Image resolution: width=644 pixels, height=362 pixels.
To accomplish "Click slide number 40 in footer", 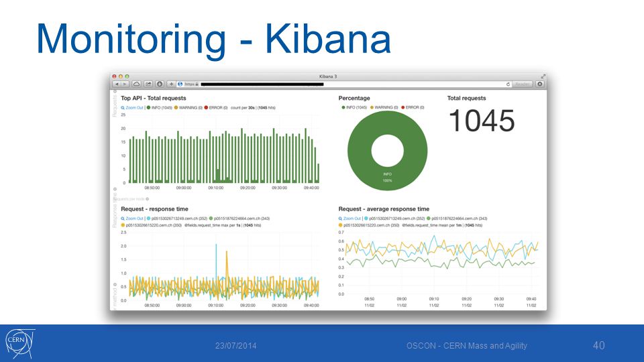I will click(599, 345).
